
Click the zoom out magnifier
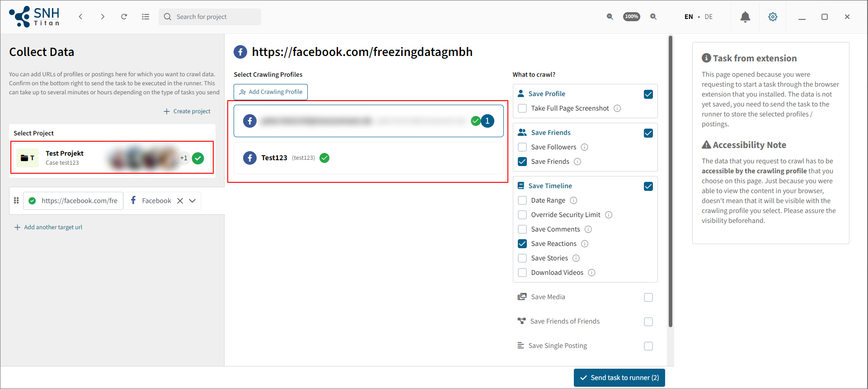pos(610,17)
